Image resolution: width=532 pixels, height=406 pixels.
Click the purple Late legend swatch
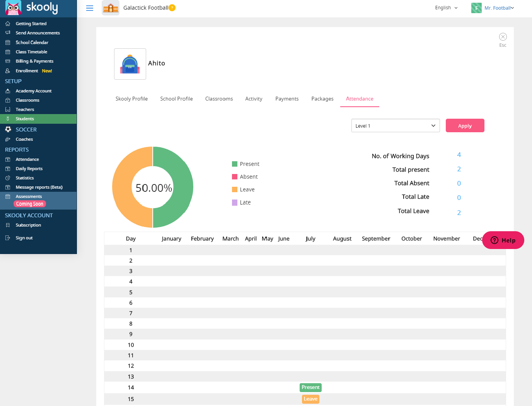[x=235, y=203]
